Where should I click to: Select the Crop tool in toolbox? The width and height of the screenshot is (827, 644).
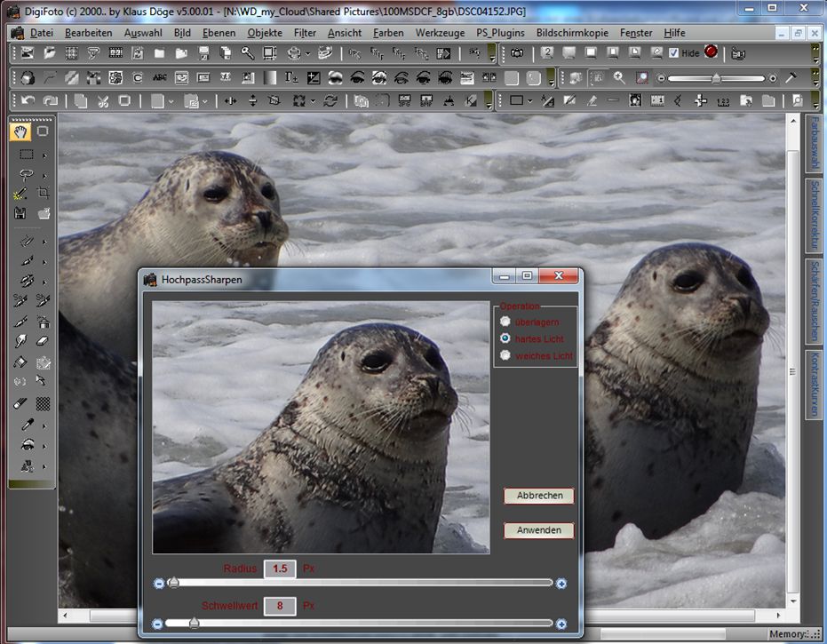pyautogui.click(x=43, y=192)
